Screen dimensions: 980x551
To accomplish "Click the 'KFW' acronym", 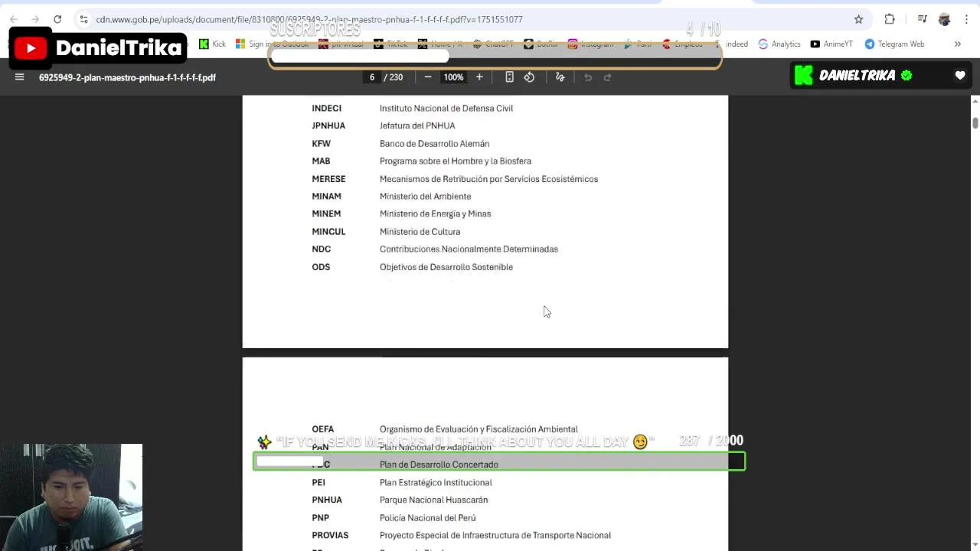I will click(x=321, y=144).
